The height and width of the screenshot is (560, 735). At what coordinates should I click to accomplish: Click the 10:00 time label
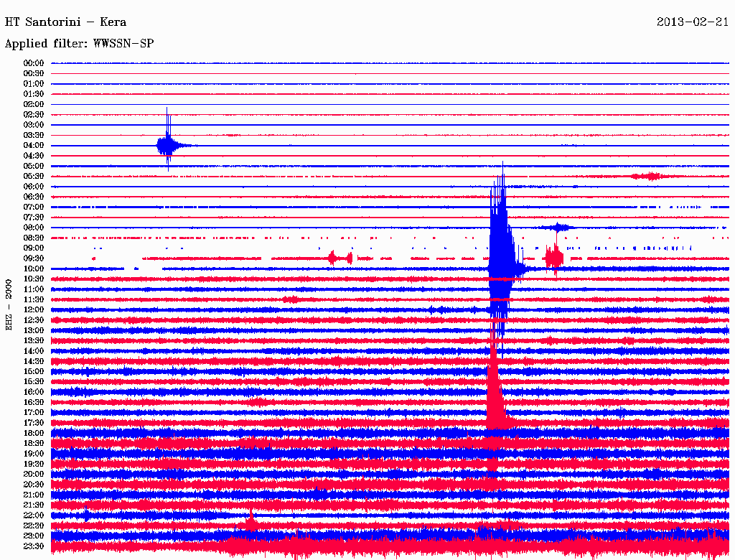coord(34,269)
